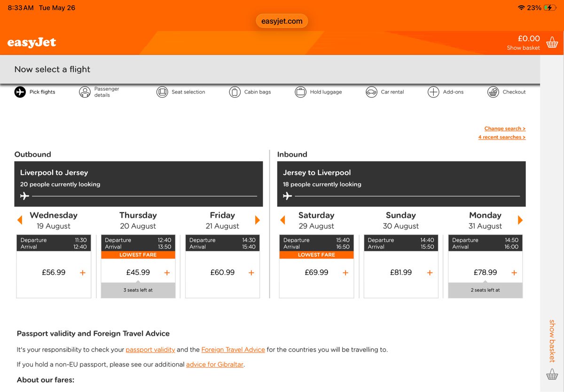Expand 4 recent searches link
Image resolution: width=564 pixels, height=392 pixels.
[x=502, y=137]
